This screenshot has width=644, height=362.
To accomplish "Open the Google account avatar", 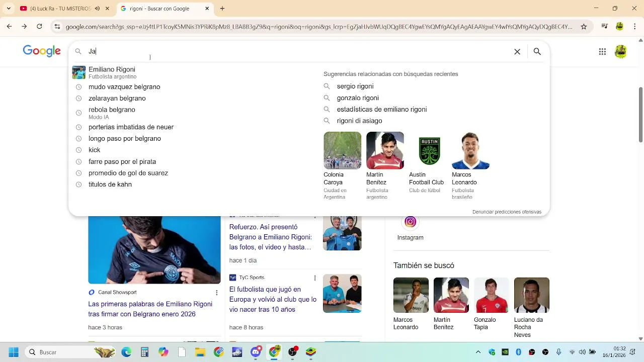I will 620,51.
